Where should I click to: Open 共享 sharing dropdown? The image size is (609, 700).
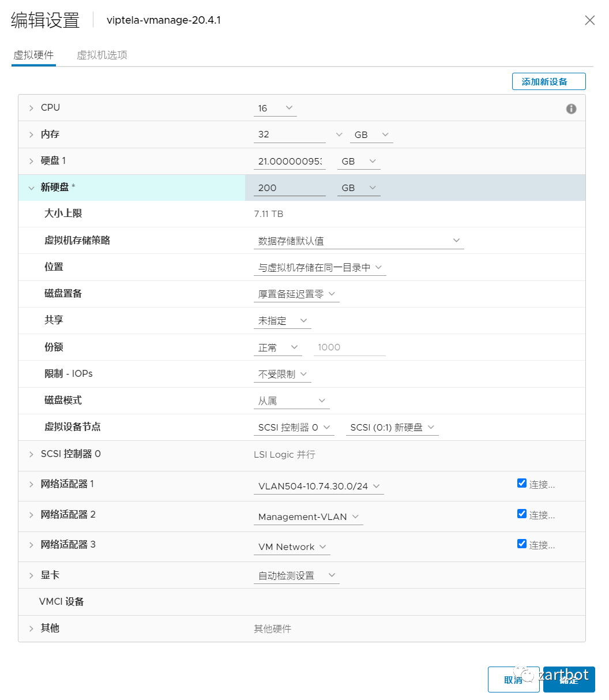283,321
